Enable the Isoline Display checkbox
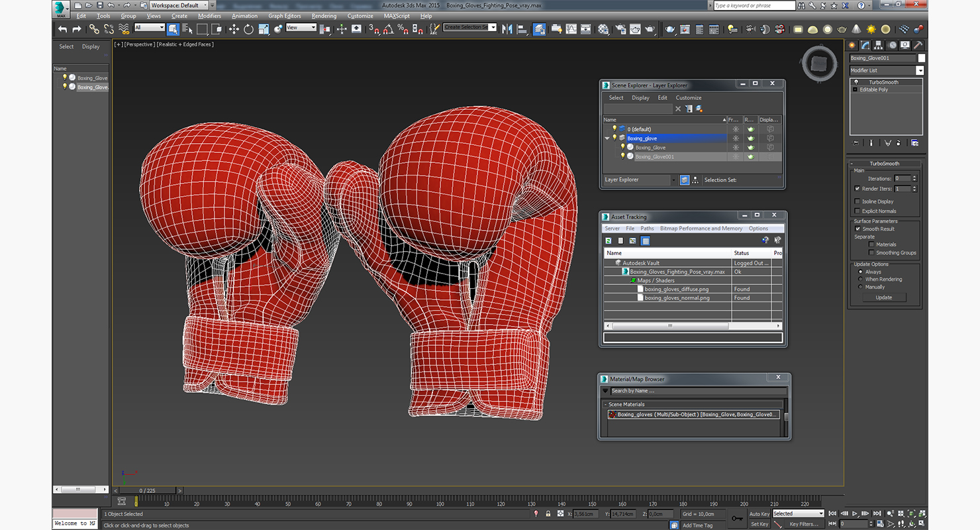980x530 pixels. pyautogui.click(x=857, y=201)
